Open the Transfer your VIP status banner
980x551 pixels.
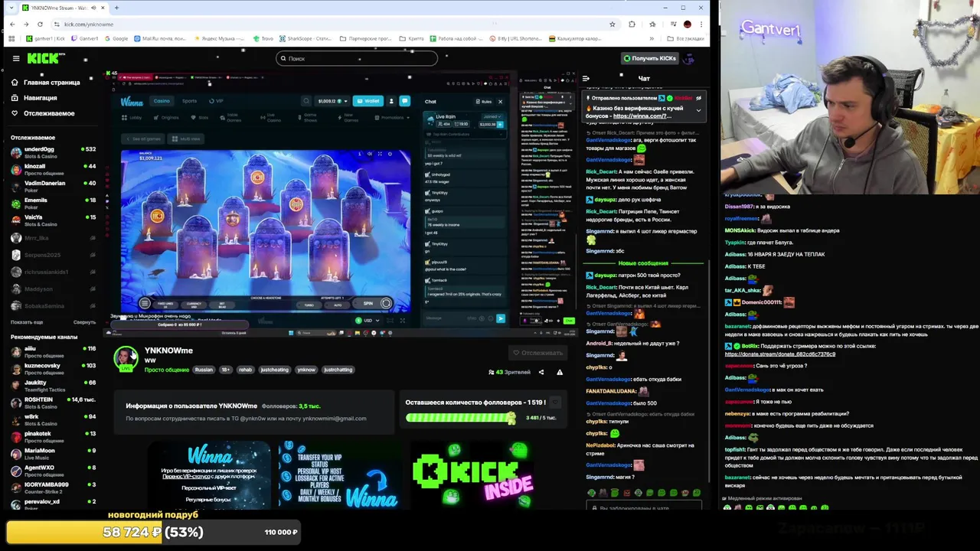pos(339,474)
